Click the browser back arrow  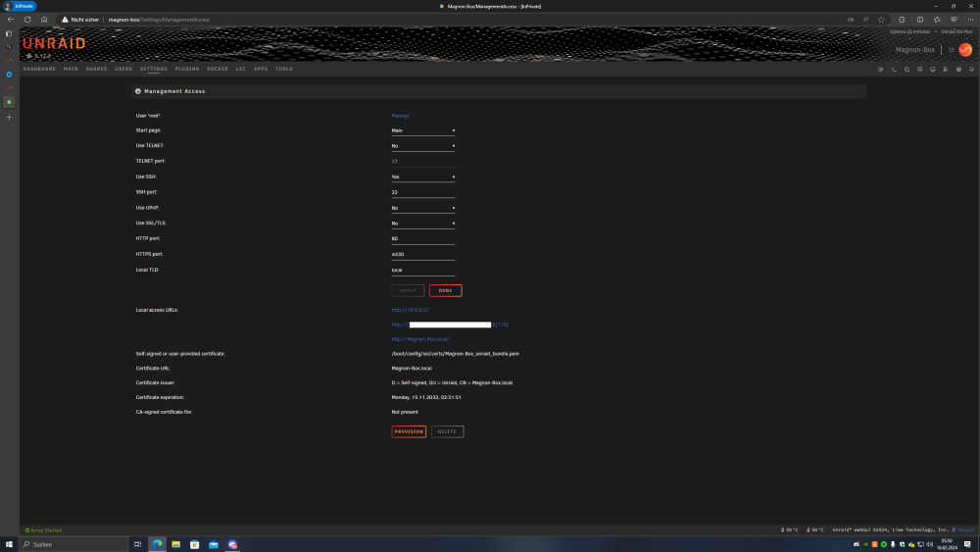pos(11,20)
